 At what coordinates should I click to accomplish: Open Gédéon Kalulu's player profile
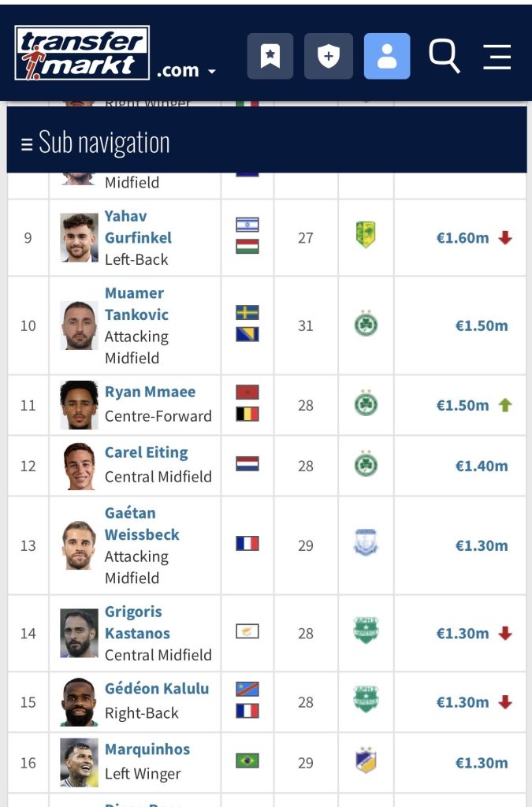point(157,688)
